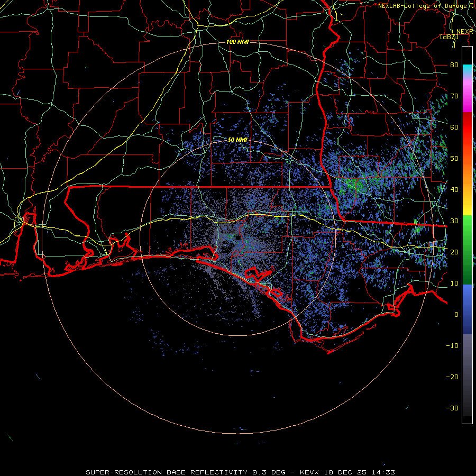
Task: Click the 50 NMI range ring label
Action: [237, 140]
